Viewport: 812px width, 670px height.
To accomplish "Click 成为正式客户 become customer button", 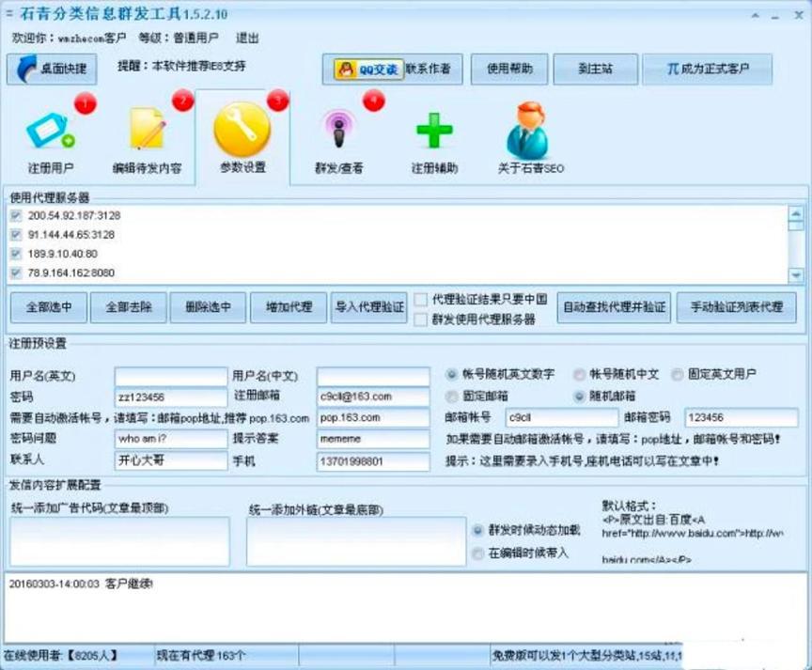I will click(708, 69).
